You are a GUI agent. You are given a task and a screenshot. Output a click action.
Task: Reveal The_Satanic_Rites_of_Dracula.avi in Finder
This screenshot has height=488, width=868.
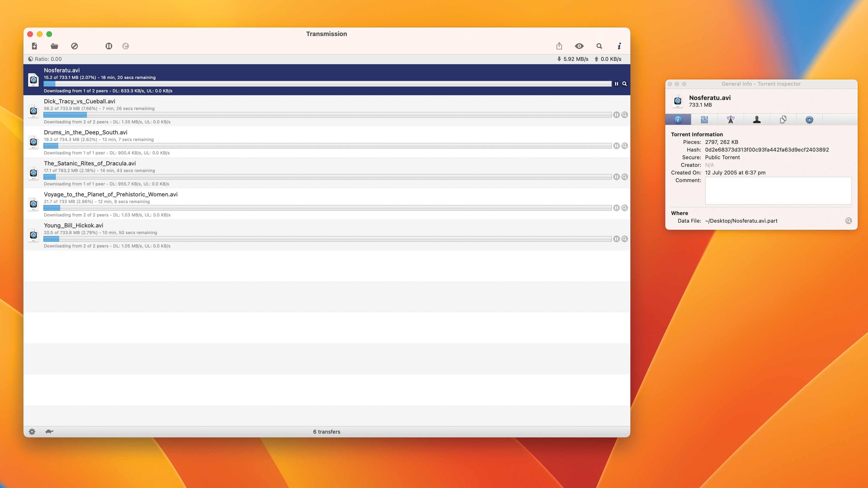pyautogui.click(x=624, y=177)
